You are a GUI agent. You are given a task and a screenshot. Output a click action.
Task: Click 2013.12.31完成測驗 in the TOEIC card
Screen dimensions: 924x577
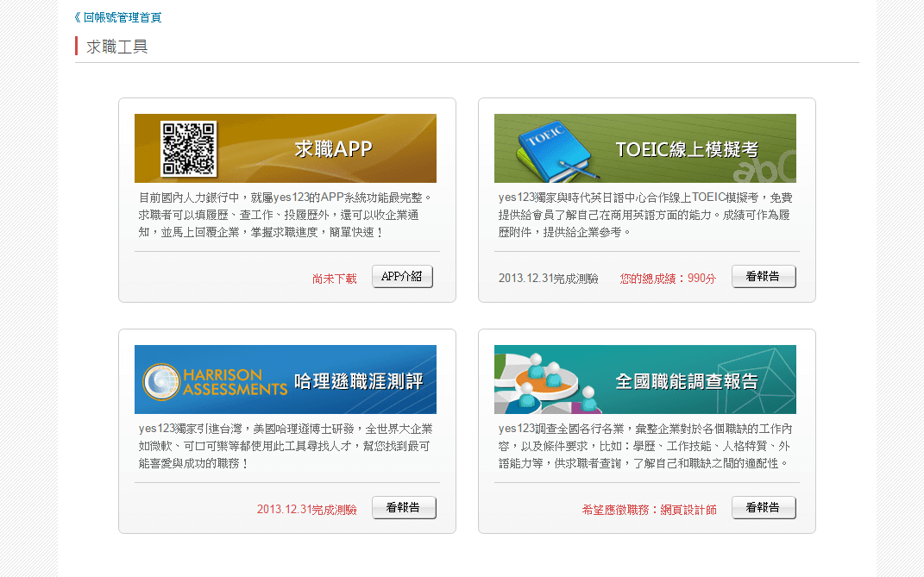[x=549, y=279]
